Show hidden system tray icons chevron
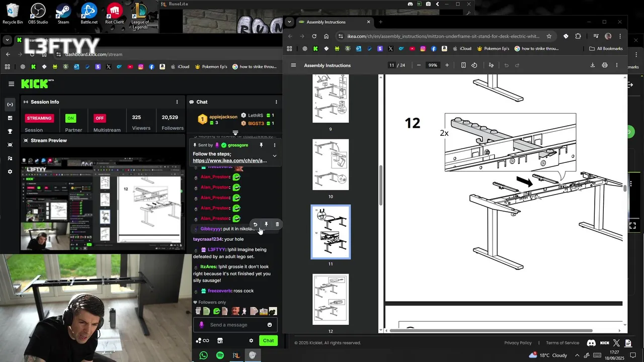Image resolution: width=644 pixels, height=362 pixels. point(577,355)
